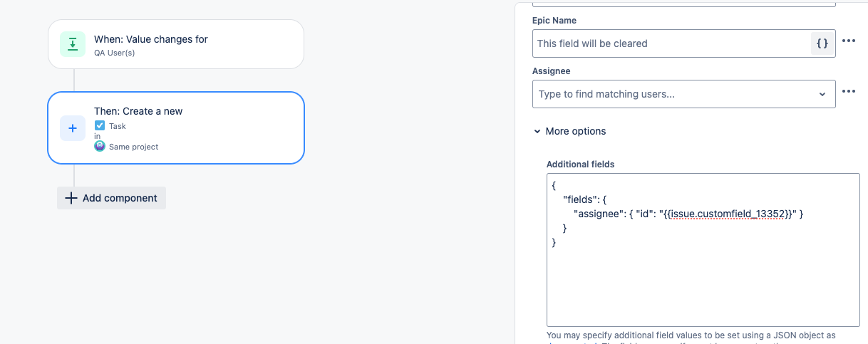This screenshot has width=868, height=344.
Task: Click the '"fields": {' line in JSON
Action: pyautogui.click(x=584, y=199)
